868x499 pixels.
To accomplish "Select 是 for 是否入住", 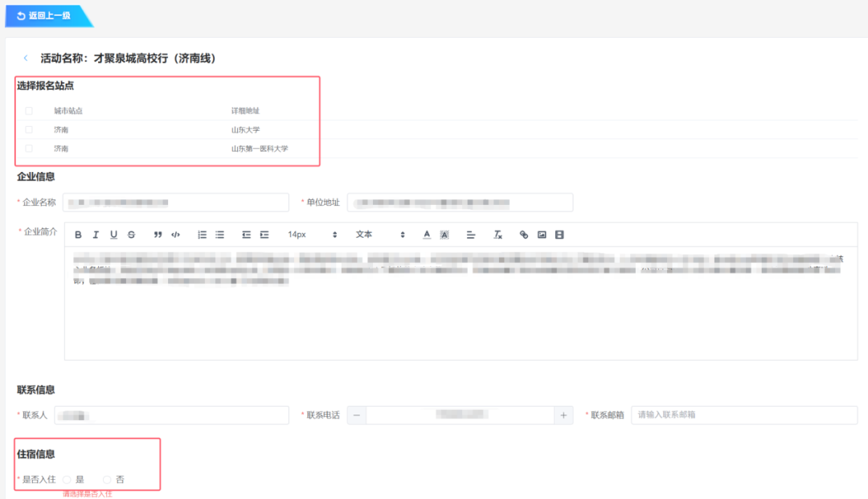I will [x=68, y=480].
